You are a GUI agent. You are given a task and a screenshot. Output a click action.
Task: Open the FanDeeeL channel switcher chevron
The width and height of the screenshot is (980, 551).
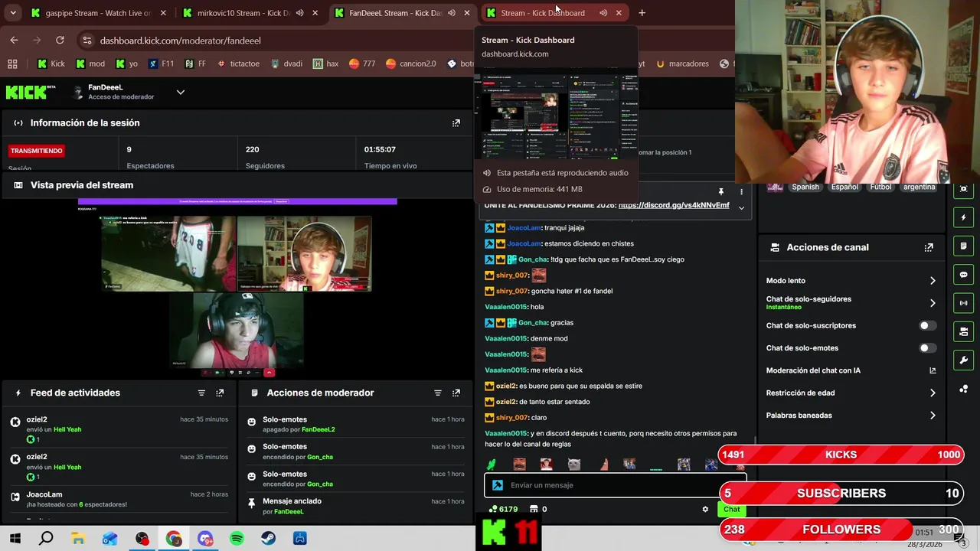181,92
